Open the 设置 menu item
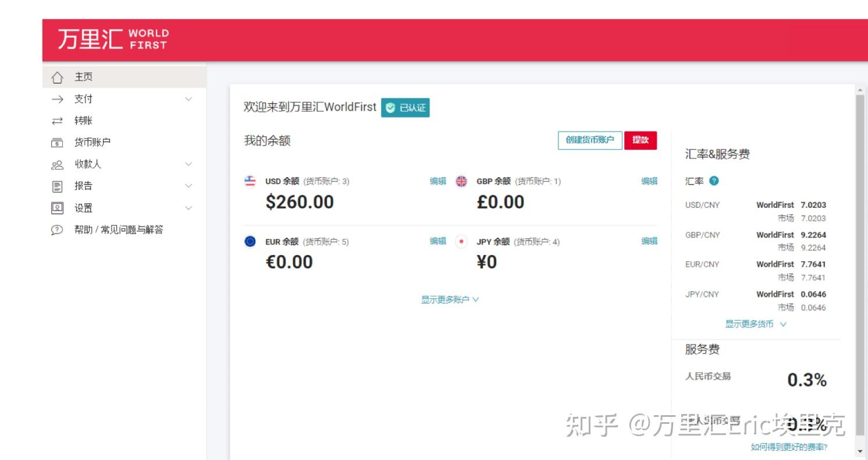Viewport: 868px width, 460px height. click(x=124, y=208)
